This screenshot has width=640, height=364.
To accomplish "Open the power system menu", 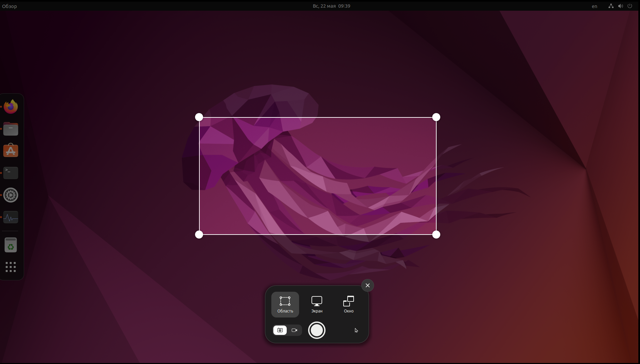I will coord(630,6).
